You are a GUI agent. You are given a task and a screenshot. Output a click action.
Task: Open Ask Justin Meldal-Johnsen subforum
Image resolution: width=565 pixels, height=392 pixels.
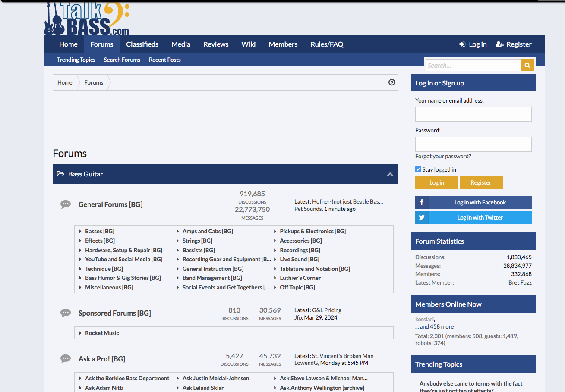216,378
